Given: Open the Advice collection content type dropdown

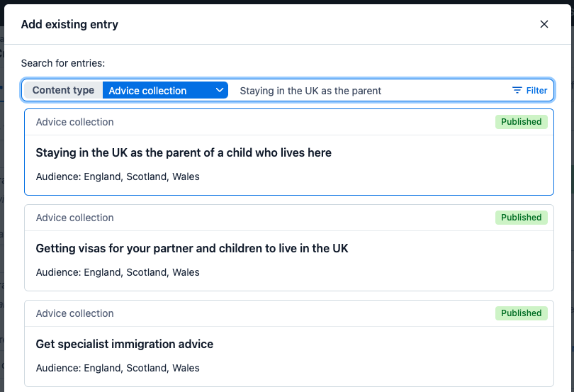Looking at the screenshot, I should coord(165,91).
